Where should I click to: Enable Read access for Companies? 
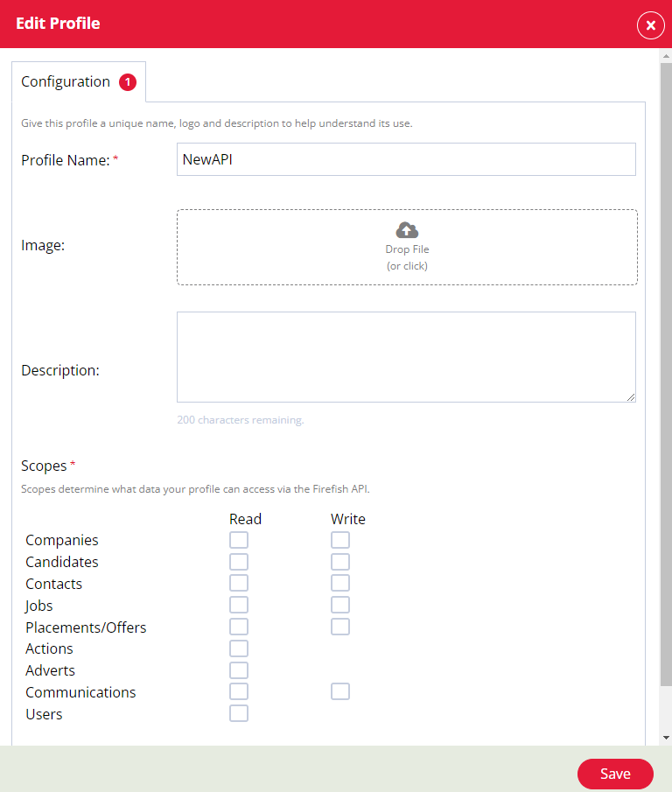point(239,539)
